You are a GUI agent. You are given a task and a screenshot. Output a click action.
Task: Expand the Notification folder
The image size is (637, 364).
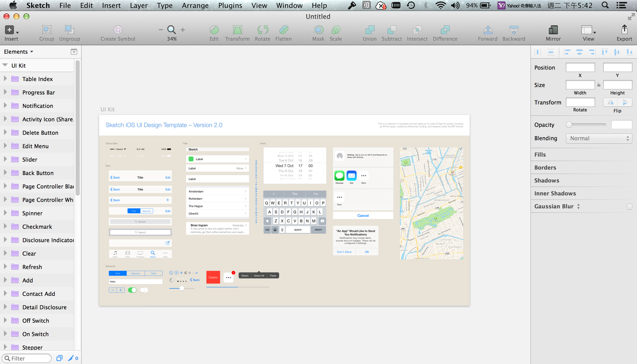pos(5,106)
